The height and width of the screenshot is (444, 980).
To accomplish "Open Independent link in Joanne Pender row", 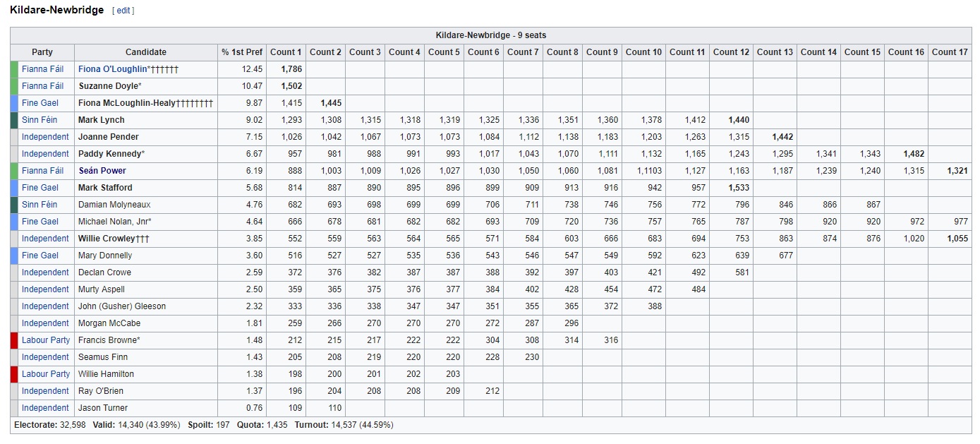I will tap(45, 137).
